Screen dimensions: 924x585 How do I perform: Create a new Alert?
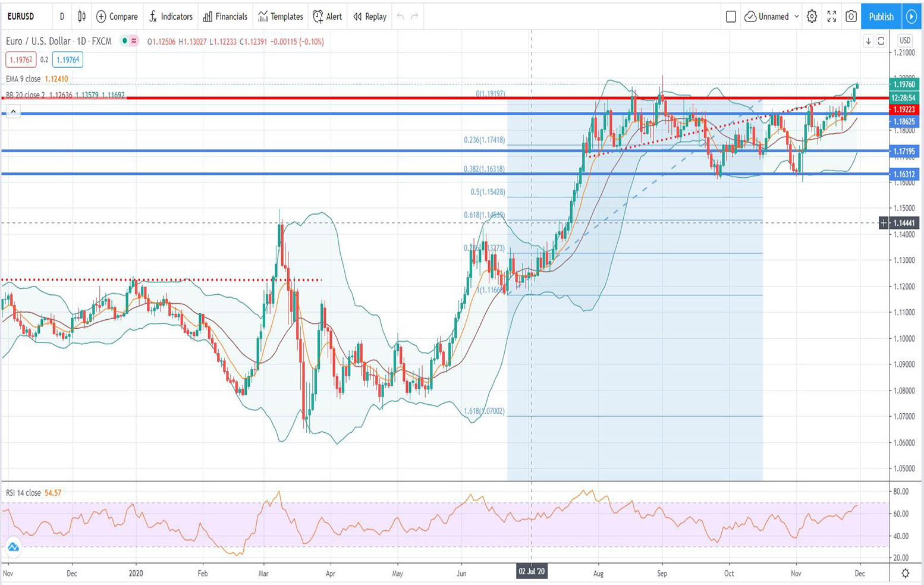tap(327, 17)
